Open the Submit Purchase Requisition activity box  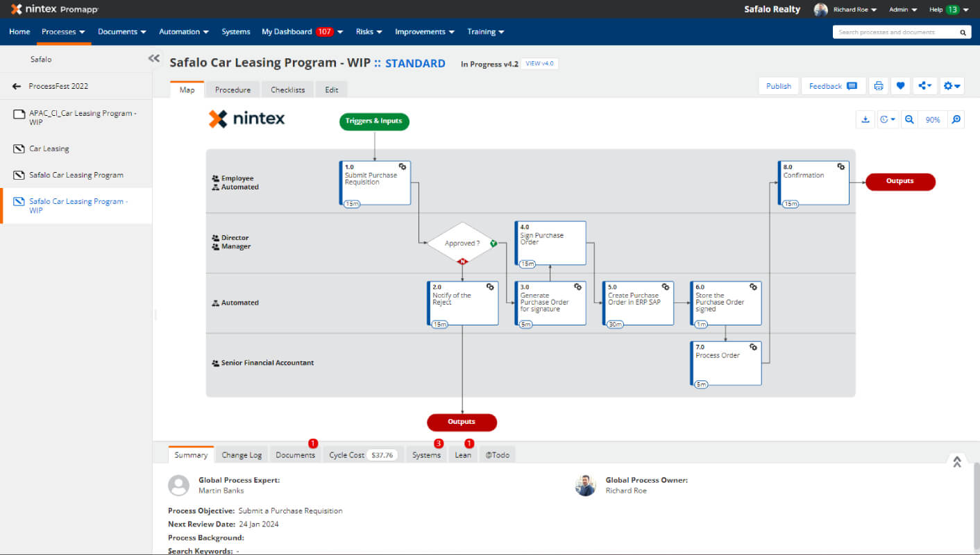(375, 183)
